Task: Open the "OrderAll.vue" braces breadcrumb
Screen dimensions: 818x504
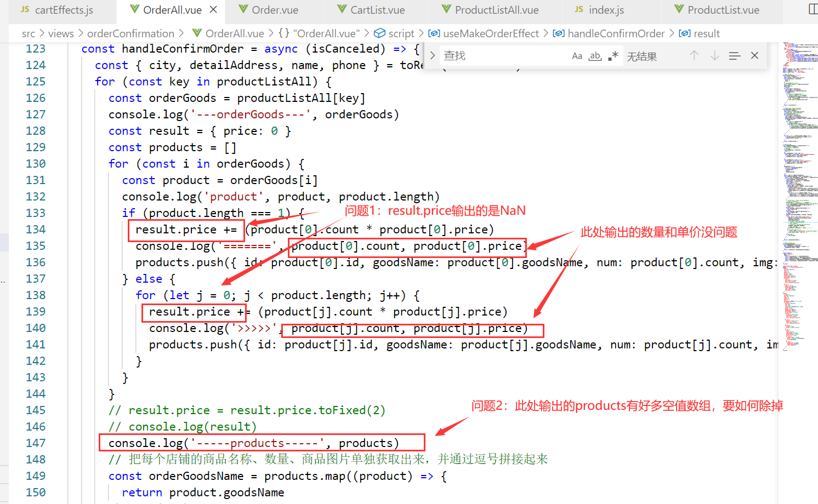Action: [x=319, y=34]
